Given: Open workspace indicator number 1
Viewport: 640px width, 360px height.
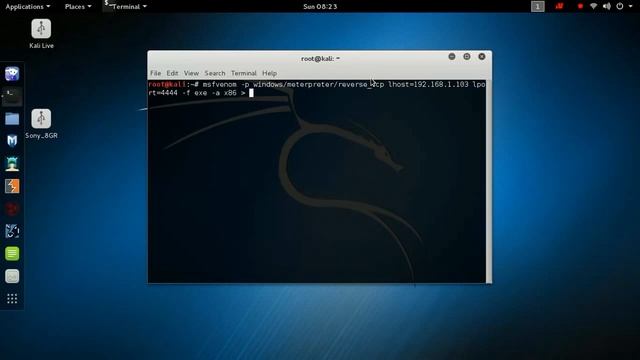Looking at the screenshot, I should [x=538, y=6].
